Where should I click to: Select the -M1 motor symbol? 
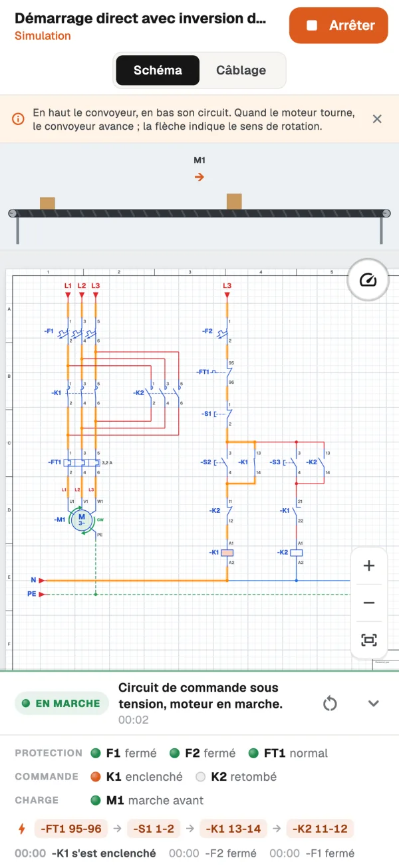82,519
